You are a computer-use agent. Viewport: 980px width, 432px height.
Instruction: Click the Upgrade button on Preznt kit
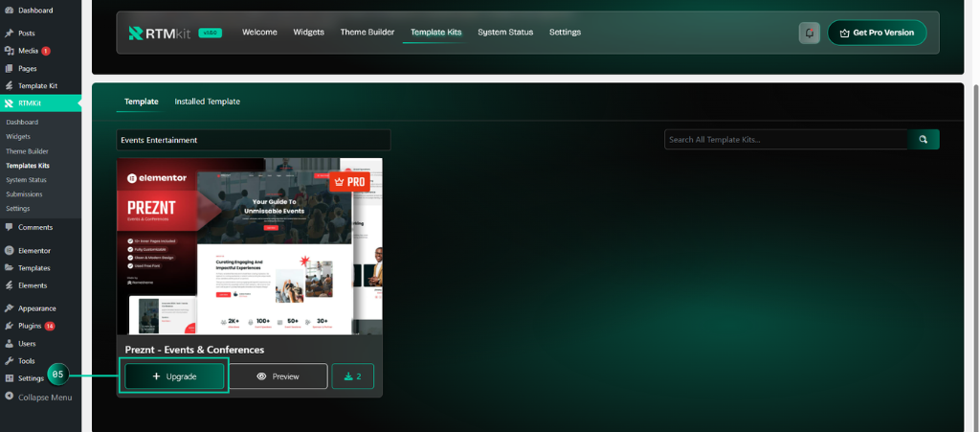(174, 376)
